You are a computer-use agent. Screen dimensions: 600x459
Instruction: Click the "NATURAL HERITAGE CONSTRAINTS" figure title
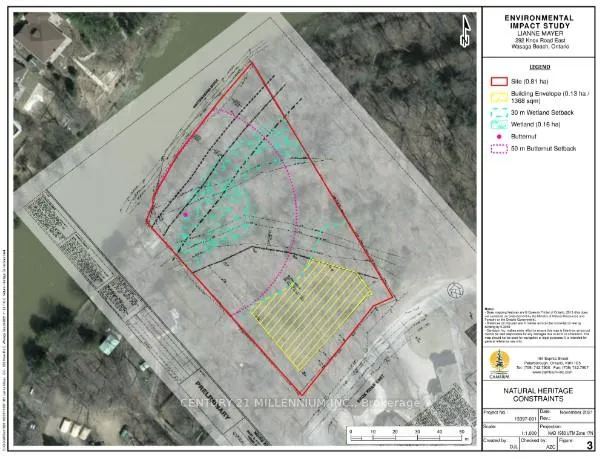pyautogui.click(x=538, y=395)
